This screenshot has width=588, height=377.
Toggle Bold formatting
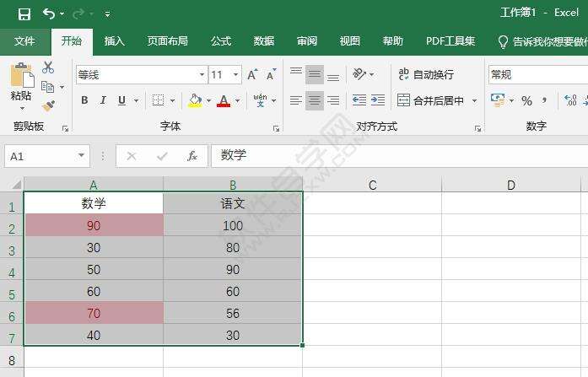(x=84, y=100)
